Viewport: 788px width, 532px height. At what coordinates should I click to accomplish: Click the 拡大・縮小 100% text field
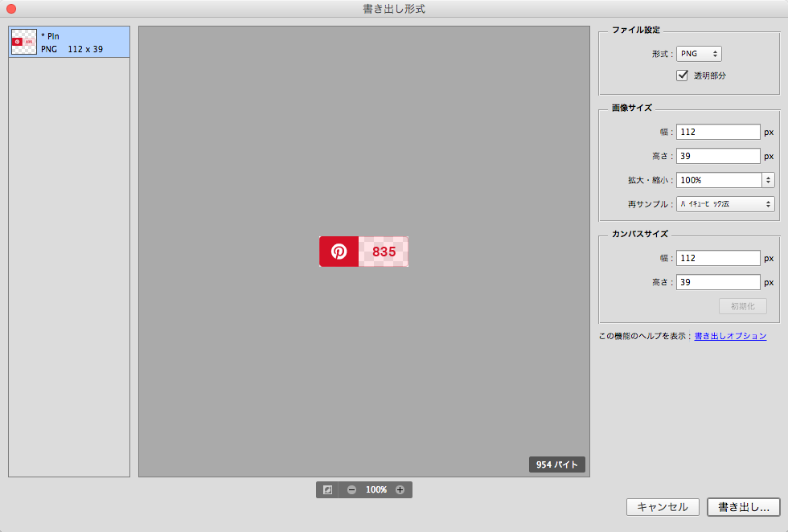click(719, 180)
